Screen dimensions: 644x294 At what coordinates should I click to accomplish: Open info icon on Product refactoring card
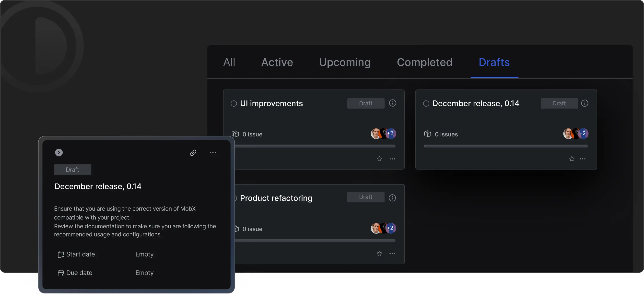(x=392, y=198)
